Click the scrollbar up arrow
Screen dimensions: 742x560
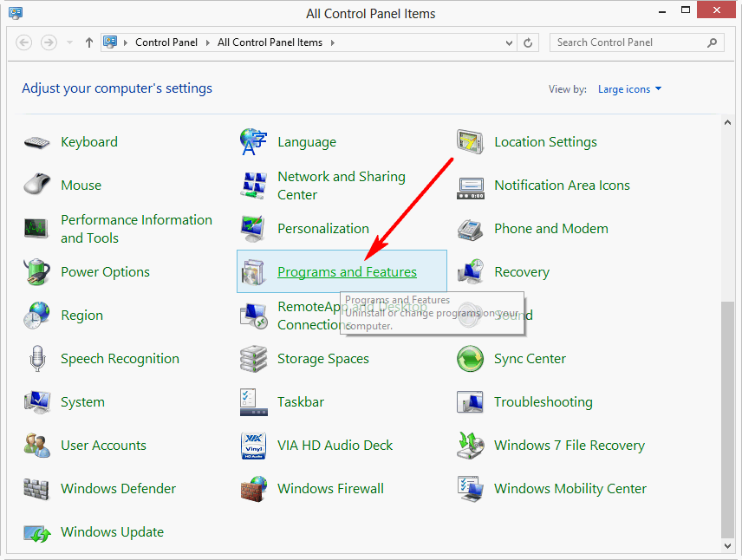(x=727, y=122)
